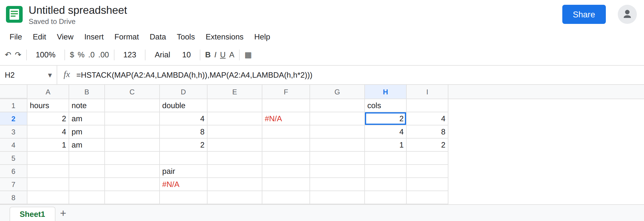Open the account profile avatar
The image size is (644, 221).
(627, 14)
